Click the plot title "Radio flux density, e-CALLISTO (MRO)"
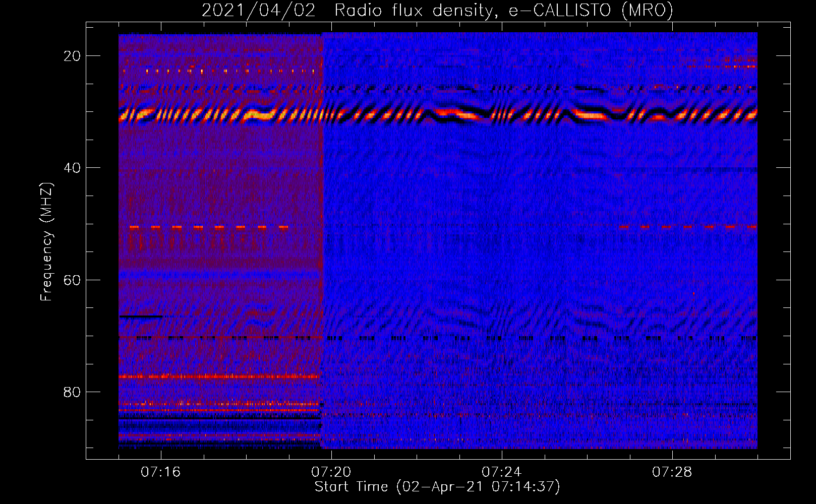 coord(504,10)
